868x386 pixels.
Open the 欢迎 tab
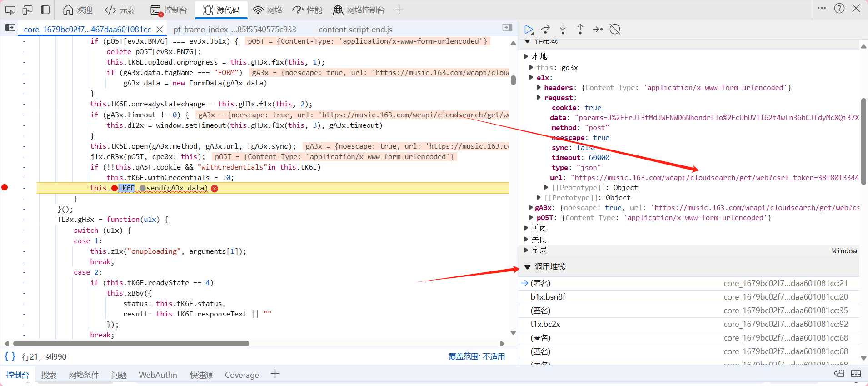click(78, 10)
